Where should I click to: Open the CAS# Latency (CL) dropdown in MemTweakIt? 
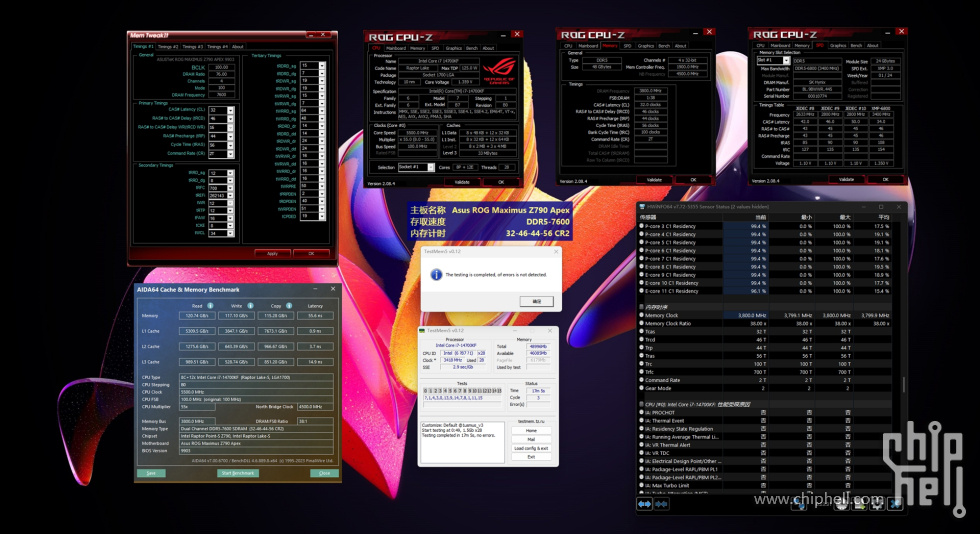pos(231,110)
